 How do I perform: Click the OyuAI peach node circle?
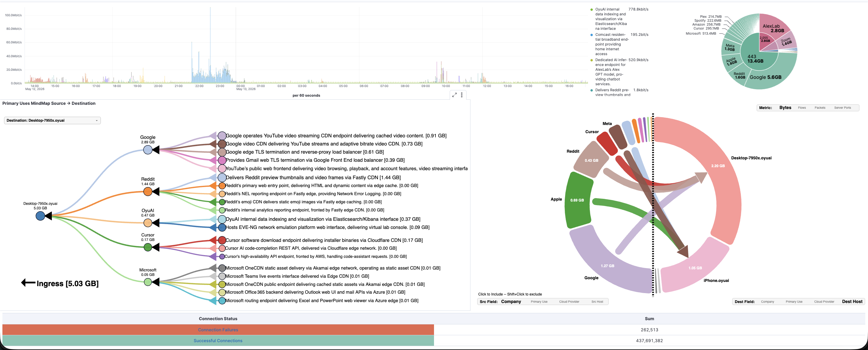[148, 223]
